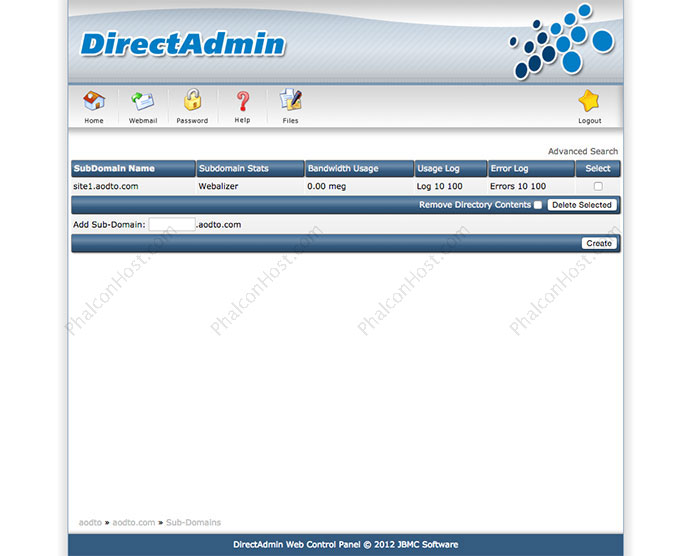This screenshot has height=556, width=700.
Task: Go to aodto breadcrumb link
Action: 90,523
